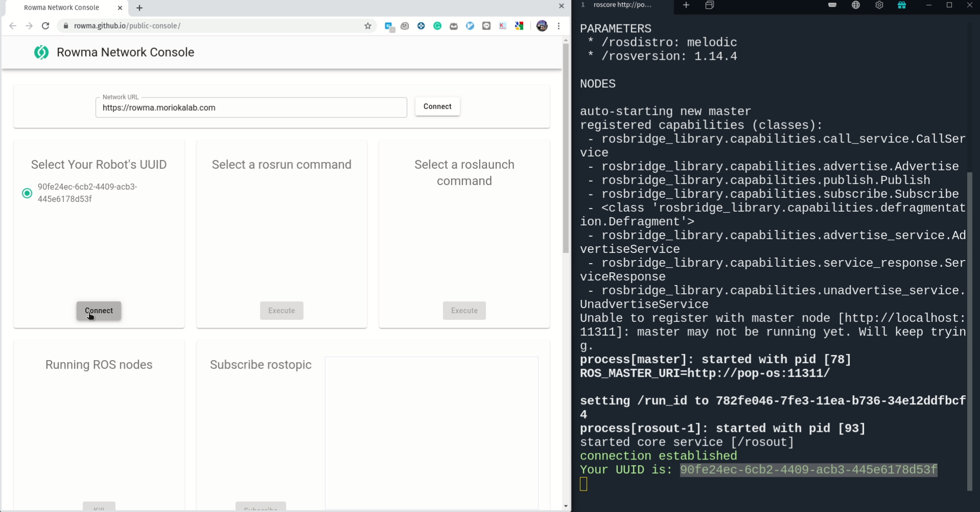
Task: Click ROS_MASTER_URI line in terminal
Action: [x=705, y=373]
